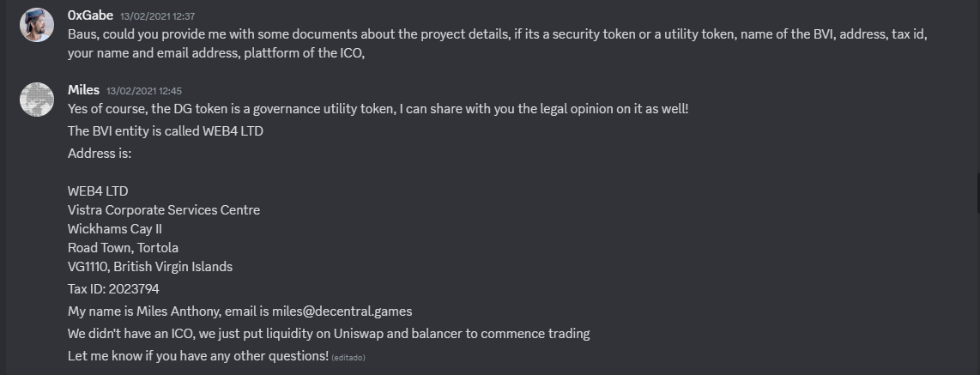This screenshot has width=980, height=375.
Task: Click Miles's profile avatar
Action: click(x=37, y=100)
